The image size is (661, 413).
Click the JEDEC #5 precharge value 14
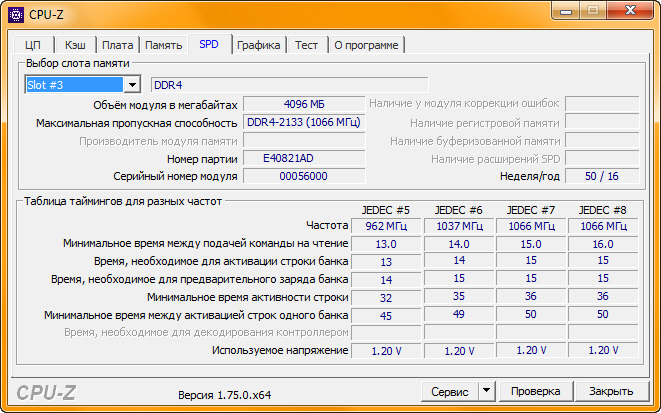[386, 280]
